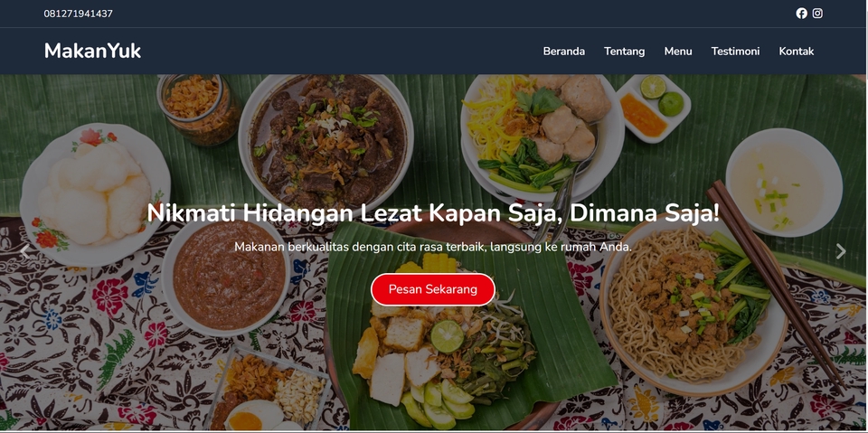
Task: View the Testimoni section
Action: click(x=735, y=52)
